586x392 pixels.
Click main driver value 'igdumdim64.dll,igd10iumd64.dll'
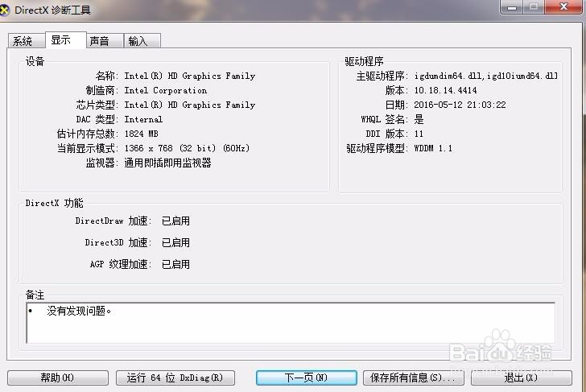486,76
